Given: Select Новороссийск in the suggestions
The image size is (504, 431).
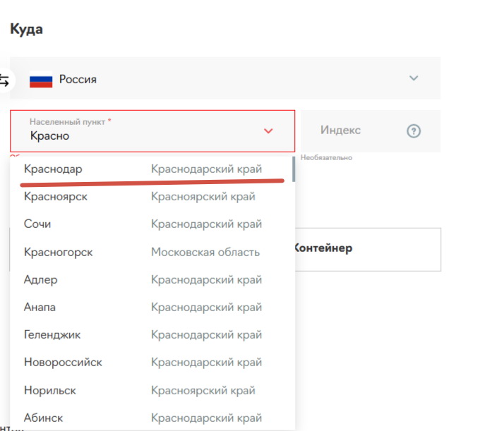Looking at the screenshot, I should pos(63,362).
